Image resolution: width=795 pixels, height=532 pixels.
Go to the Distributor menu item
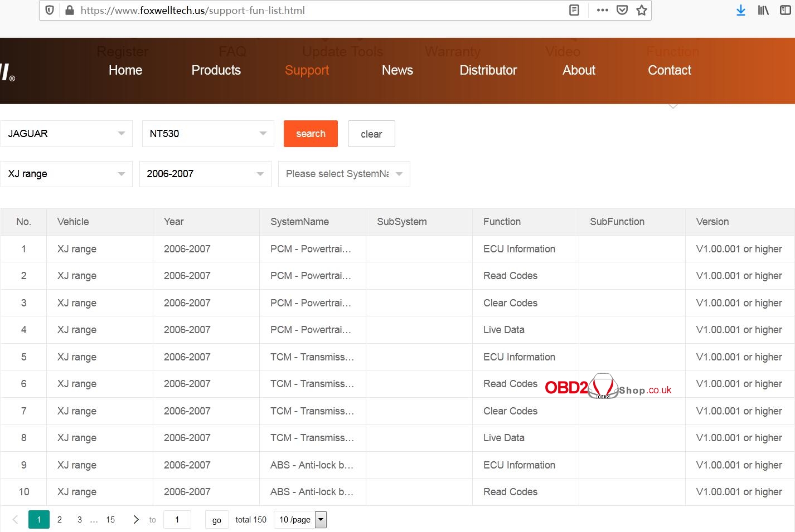point(488,70)
